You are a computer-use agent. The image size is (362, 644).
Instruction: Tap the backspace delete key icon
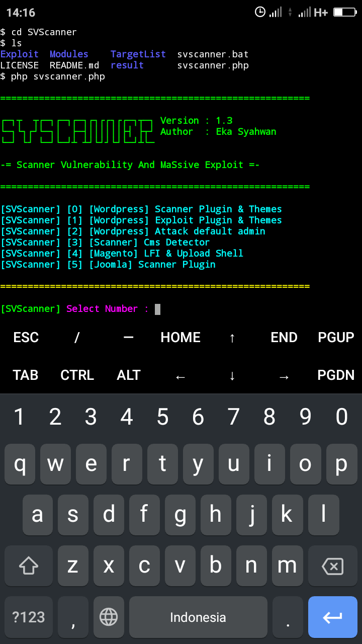[332, 567]
